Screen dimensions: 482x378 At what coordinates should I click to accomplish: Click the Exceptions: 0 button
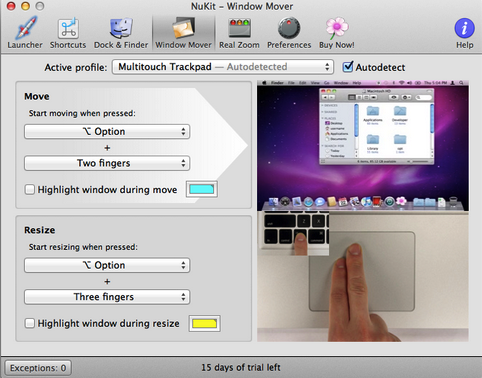(38, 368)
